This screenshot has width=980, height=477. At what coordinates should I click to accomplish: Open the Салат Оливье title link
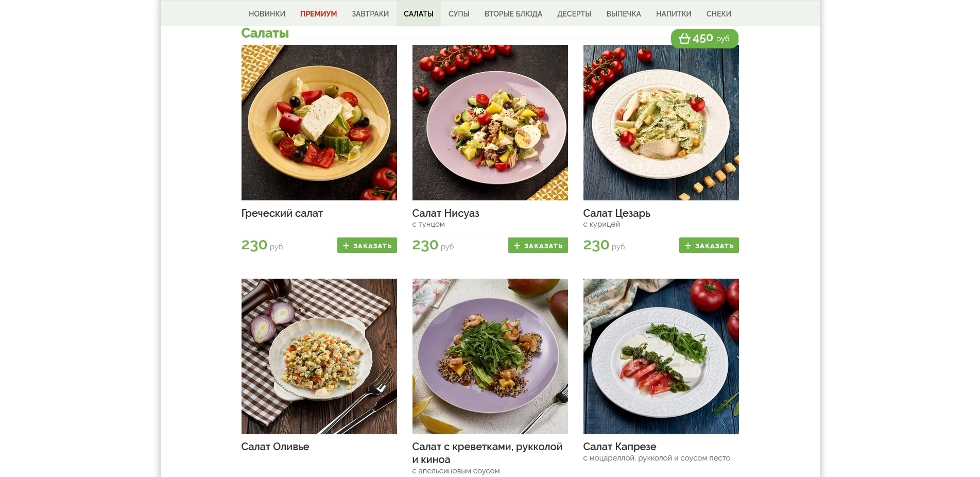click(275, 447)
